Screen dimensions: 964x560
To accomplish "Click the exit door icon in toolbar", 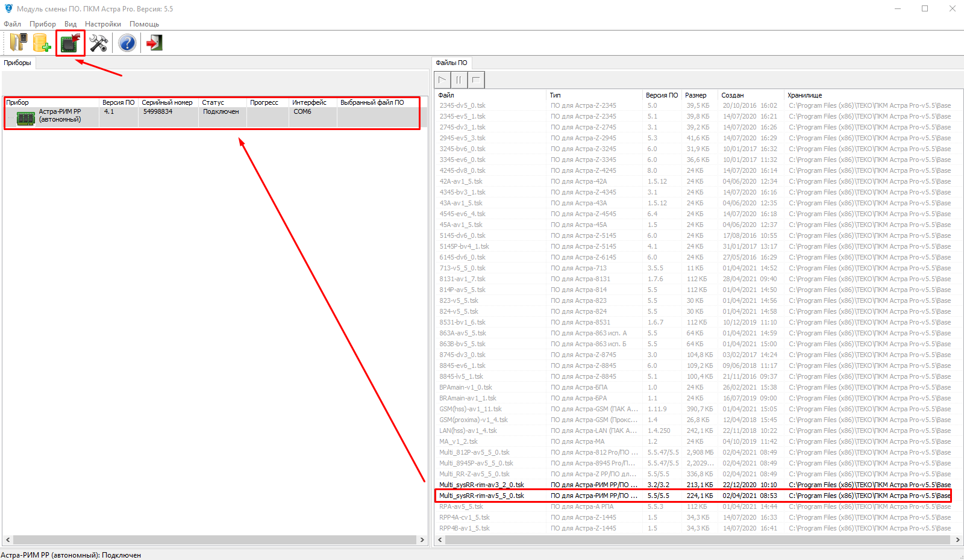I will (x=154, y=43).
